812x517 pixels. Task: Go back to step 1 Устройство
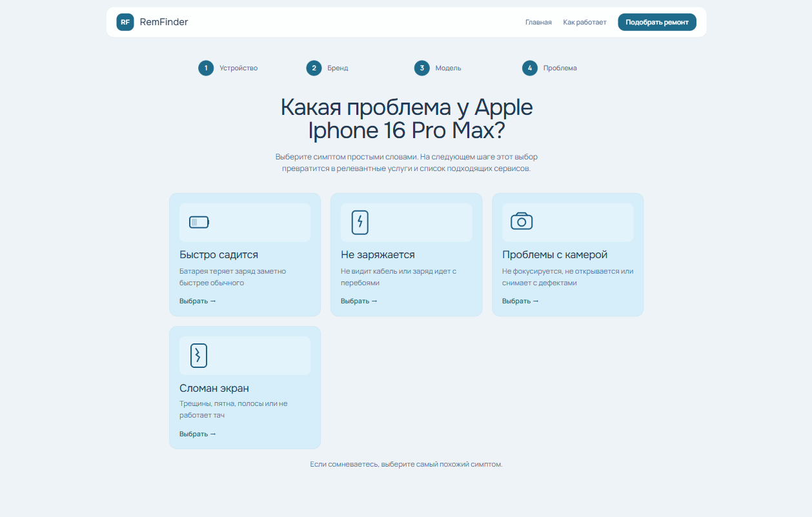pyautogui.click(x=228, y=68)
